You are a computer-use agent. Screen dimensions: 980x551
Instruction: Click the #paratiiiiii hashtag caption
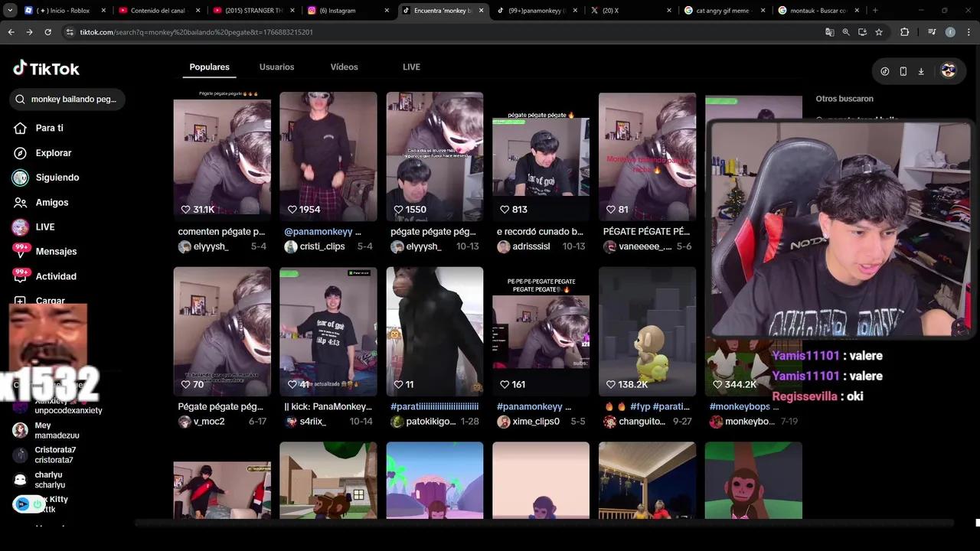(x=434, y=406)
